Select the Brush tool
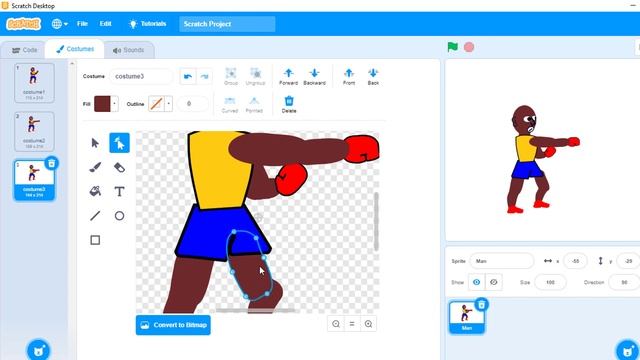Image resolution: width=640 pixels, height=360 pixels. click(95, 167)
